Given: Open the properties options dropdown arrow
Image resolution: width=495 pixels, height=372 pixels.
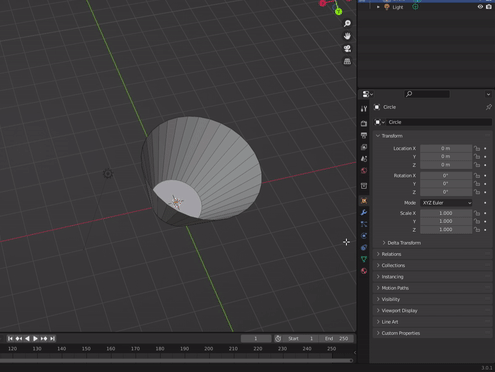Looking at the screenshot, I should tap(488, 94).
